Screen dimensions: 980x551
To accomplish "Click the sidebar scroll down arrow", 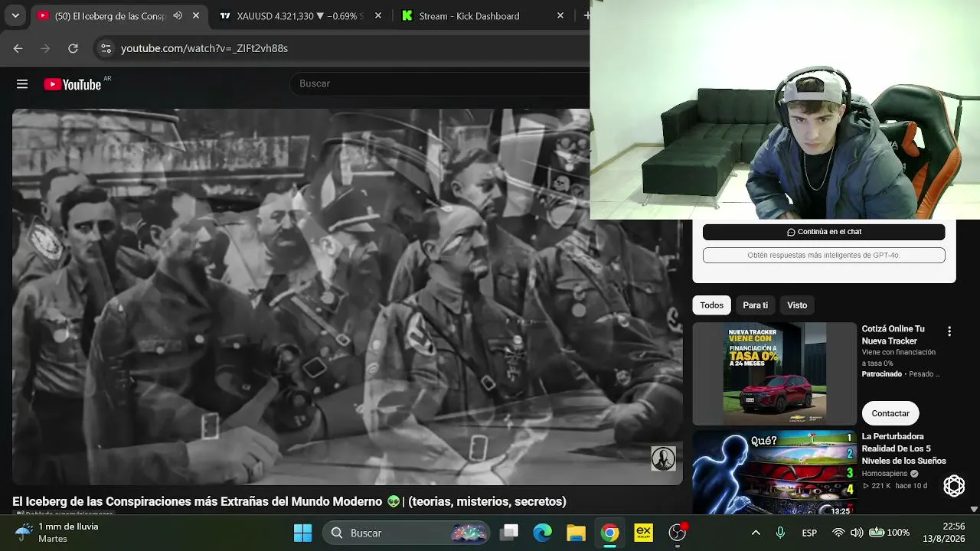I will [974, 509].
